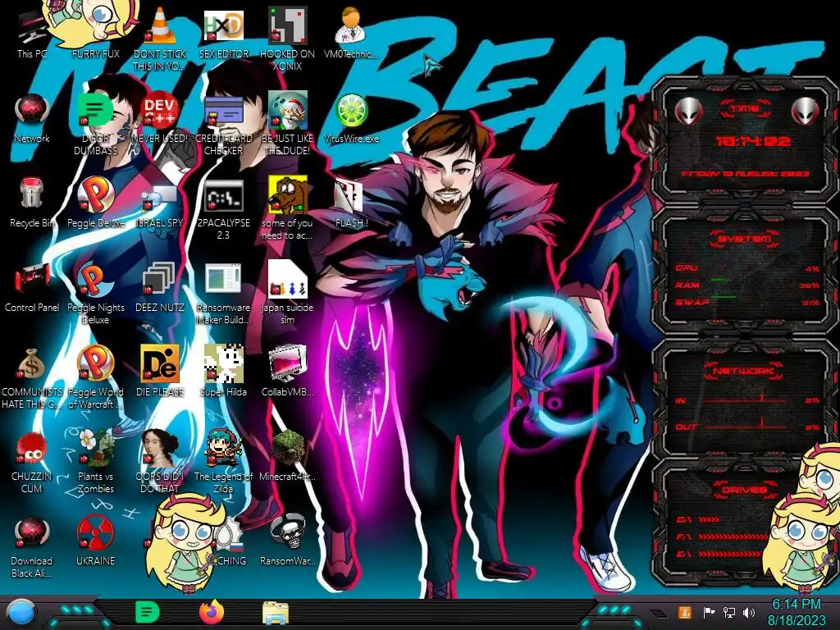The height and width of the screenshot is (630, 840).
Task: Click the TIME header in the widget
Action: 745,109
